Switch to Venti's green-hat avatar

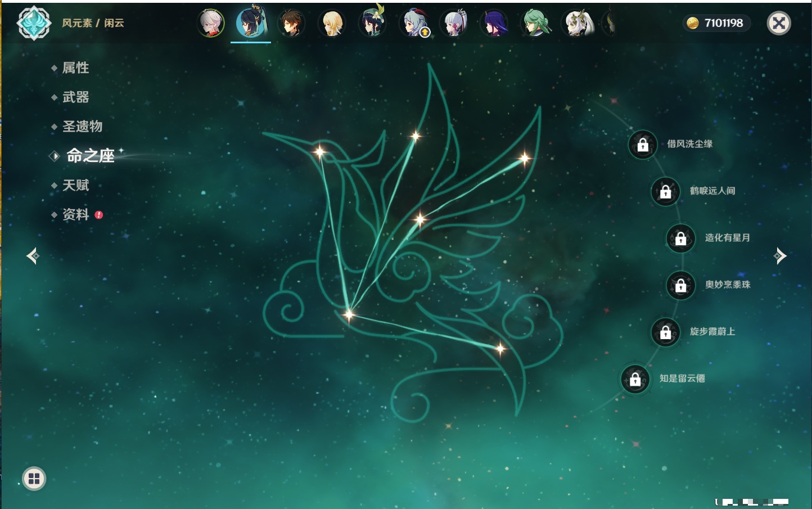coord(372,22)
